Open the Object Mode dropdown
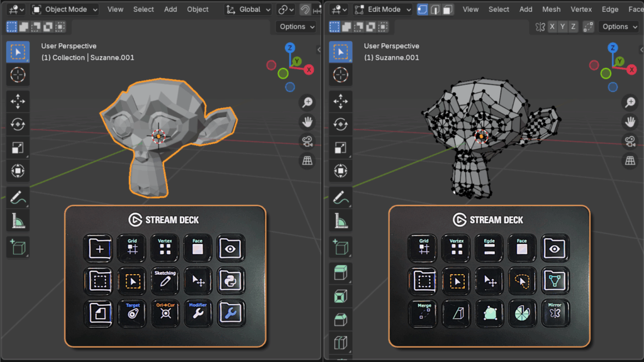This screenshot has width=644, height=362. click(x=65, y=9)
